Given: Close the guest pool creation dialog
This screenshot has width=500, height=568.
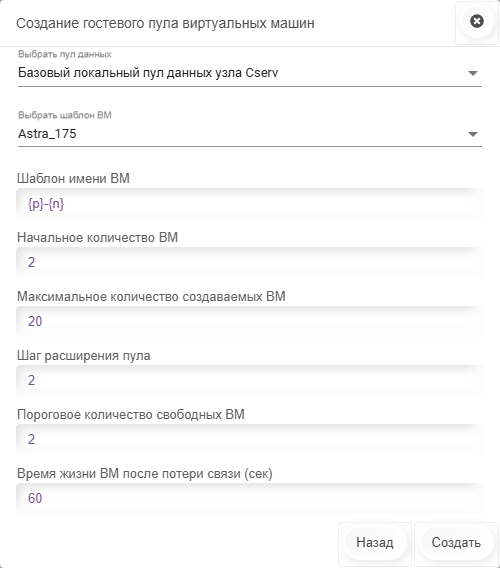Looking at the screenshot, I should [x=476, y=21].
